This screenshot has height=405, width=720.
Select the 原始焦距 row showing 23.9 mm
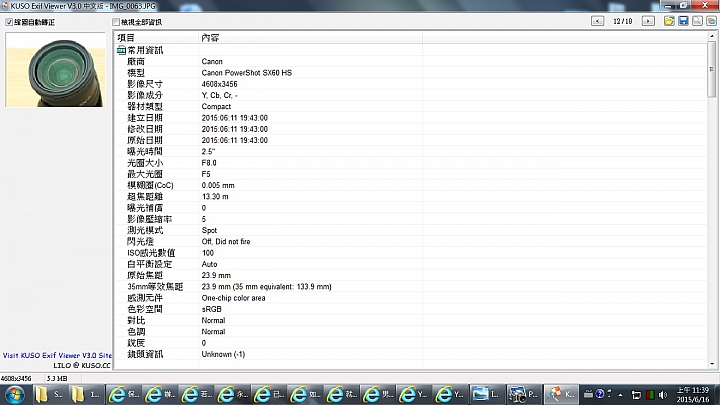click(x=411, y=275)
